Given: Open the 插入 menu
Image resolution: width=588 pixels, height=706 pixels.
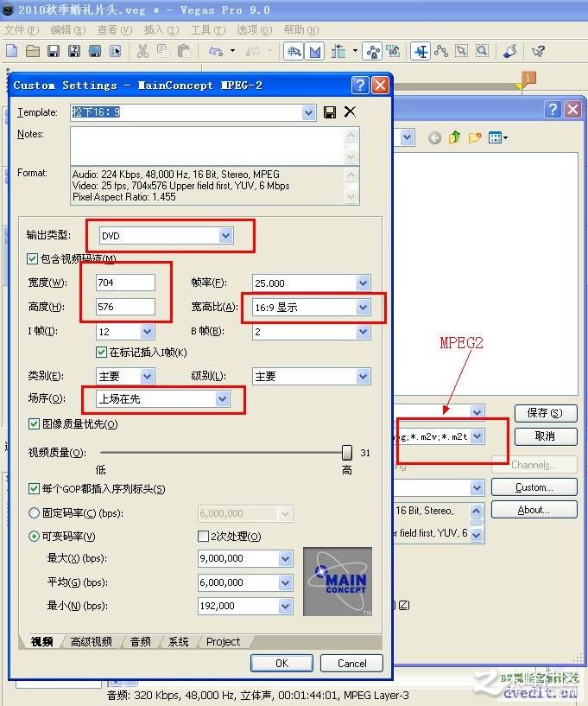Looking at the screenshot, I should point(161,30).
